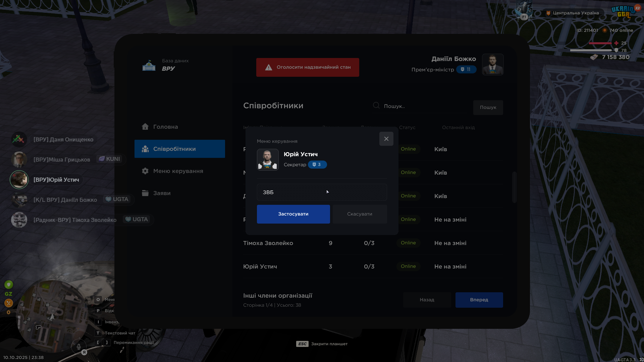Image resolution: width=644 pixels, height=362 pixels.
Task: Click the Центральна Україна server label
Action: pos(576,13)
